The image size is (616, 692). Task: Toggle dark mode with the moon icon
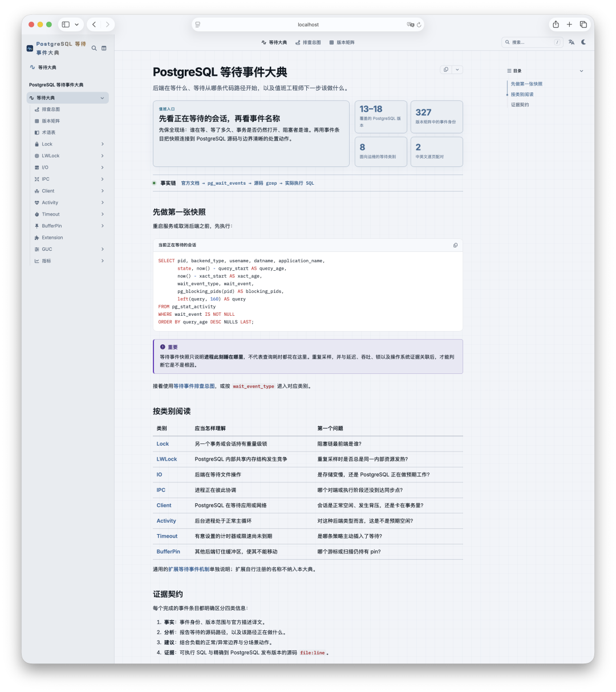(x=583, y=42)
